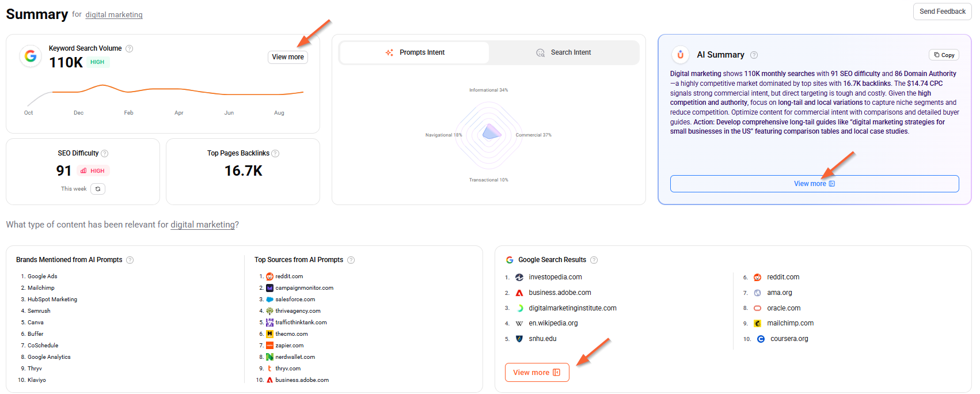Click the Transactional 10% chart label
Image resolution: width=980 pixels, height=394 pixels.
[488, 180]
